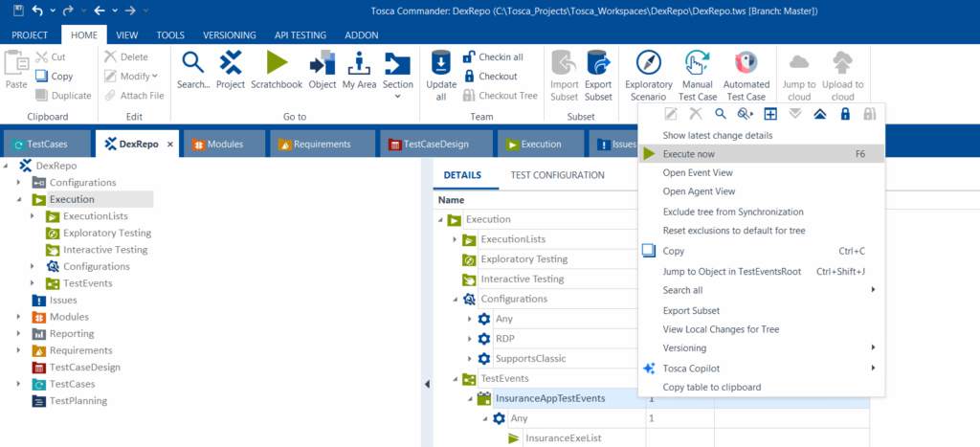The width and height of the screenshot is (980, 447).
Task: Save the workspace using the floppy disk icon
Action: pyautogui.click(x=18, y=10)
